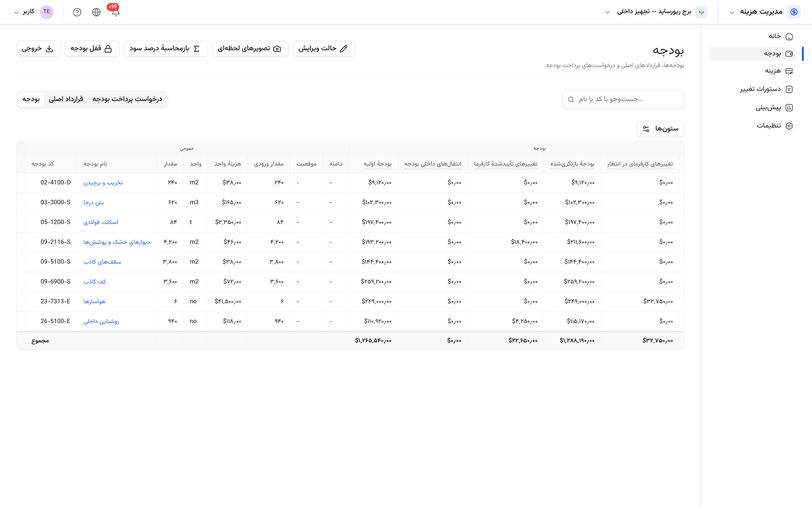Image resolution: width=812 pixels, height=508 pixels.
Task: Open the بتن درجا budget link
Action: (x=94, y=203)
